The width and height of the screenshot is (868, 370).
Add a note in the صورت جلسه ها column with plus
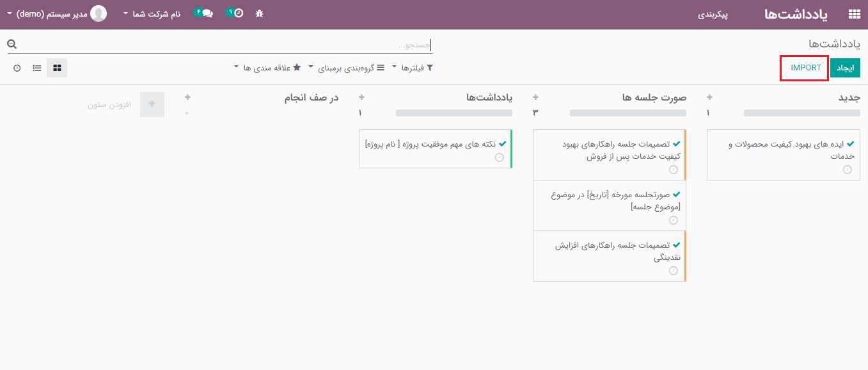pos(535,97)
